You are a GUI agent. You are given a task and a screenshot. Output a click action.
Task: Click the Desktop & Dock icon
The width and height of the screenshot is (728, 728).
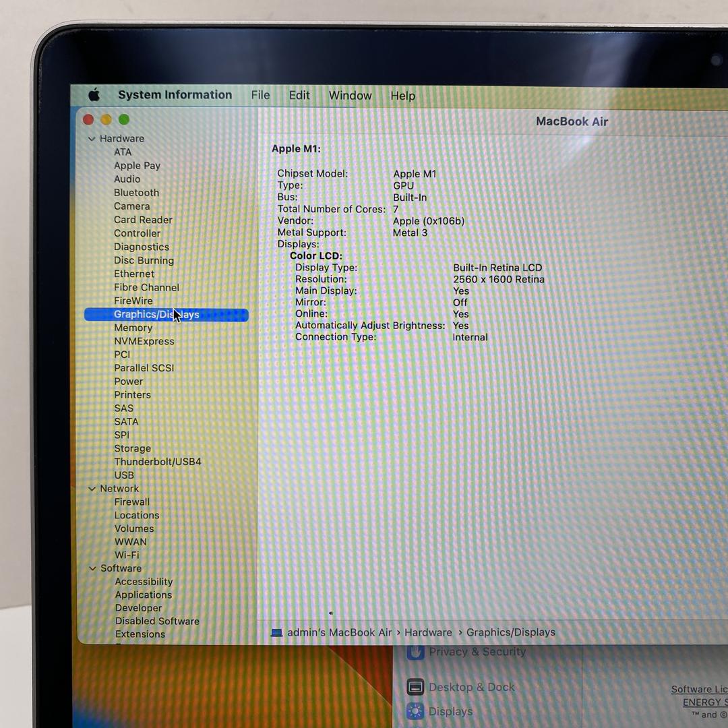tap(416, 687)
